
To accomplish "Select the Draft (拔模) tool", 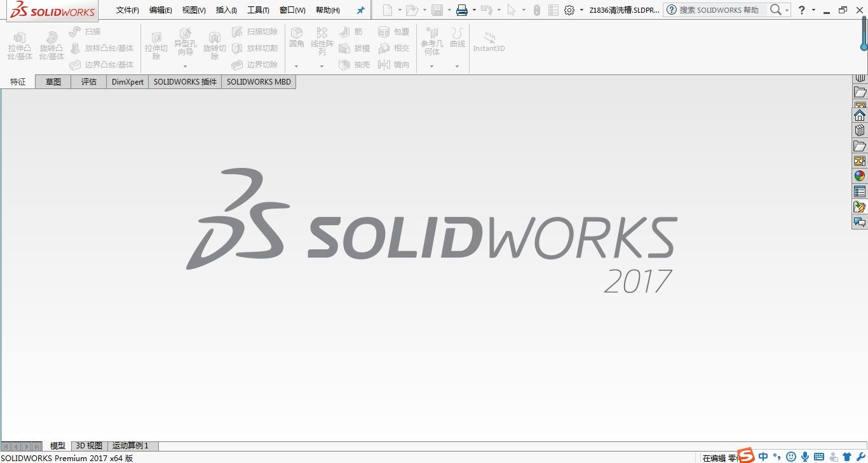I will coord(355,48).
